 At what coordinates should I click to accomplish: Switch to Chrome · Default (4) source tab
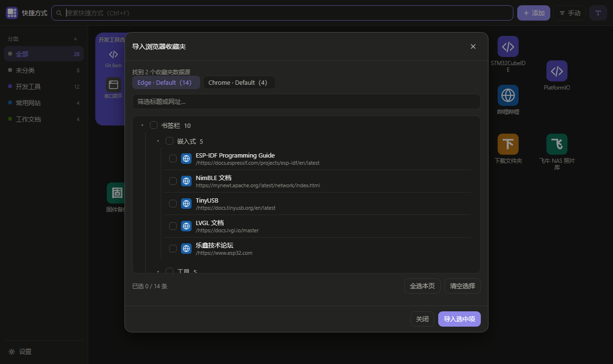point(239,82)
